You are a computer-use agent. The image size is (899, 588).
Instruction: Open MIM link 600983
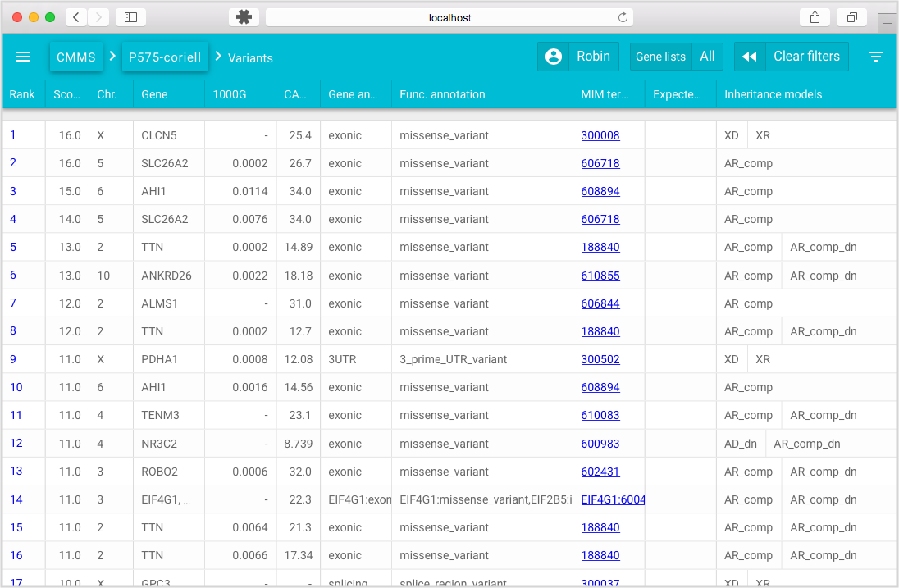600,444
